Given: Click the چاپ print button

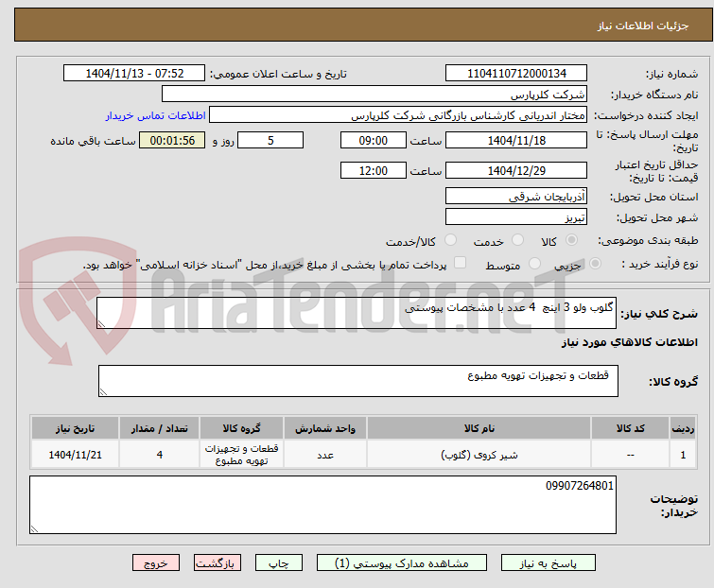Looking at the screenshot, I should click(279, 563).
